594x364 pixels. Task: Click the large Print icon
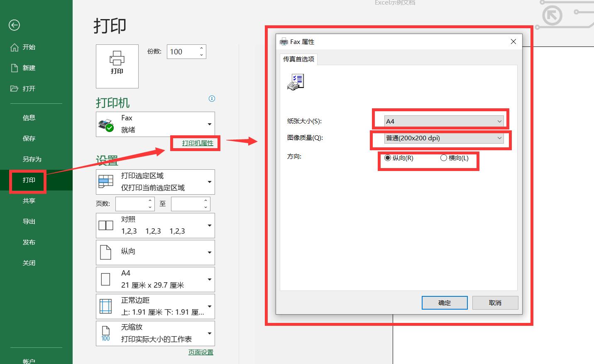(117, 66)
